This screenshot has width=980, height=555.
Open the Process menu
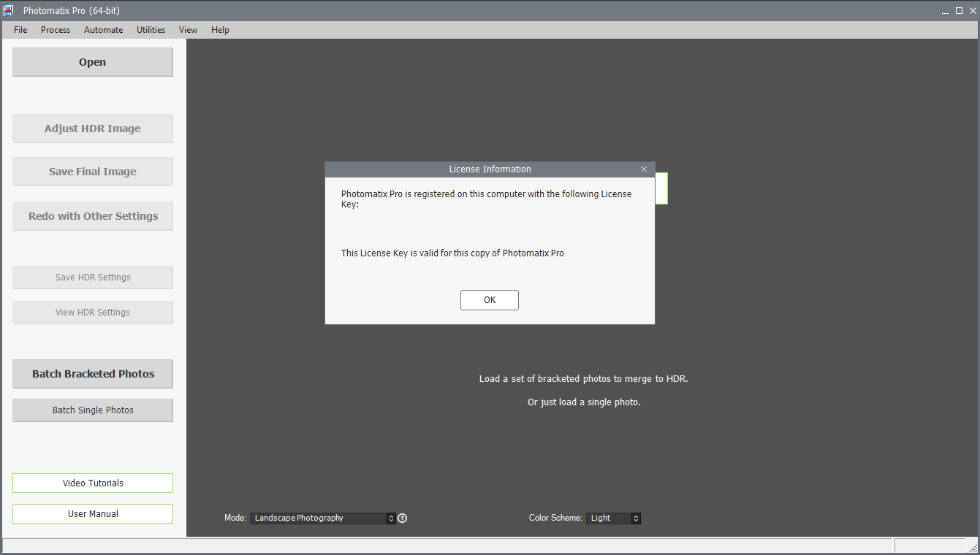pyautogui.click(x=56, y=30)
